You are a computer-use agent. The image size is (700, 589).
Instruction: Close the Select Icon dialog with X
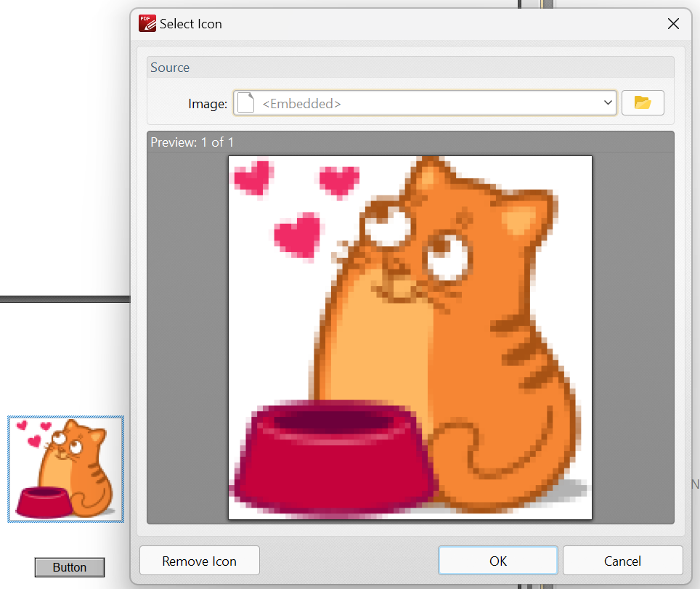(673, 24)
